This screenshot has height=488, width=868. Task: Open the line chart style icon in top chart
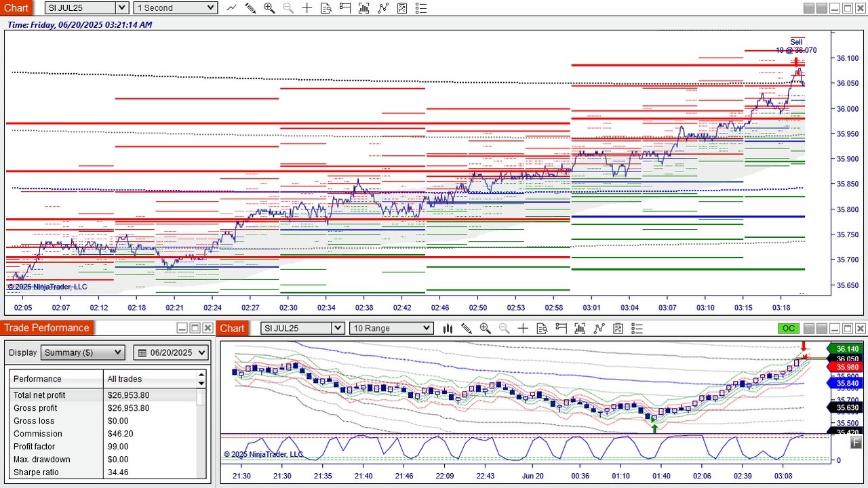pyautogui.click(x=232, y=8)
